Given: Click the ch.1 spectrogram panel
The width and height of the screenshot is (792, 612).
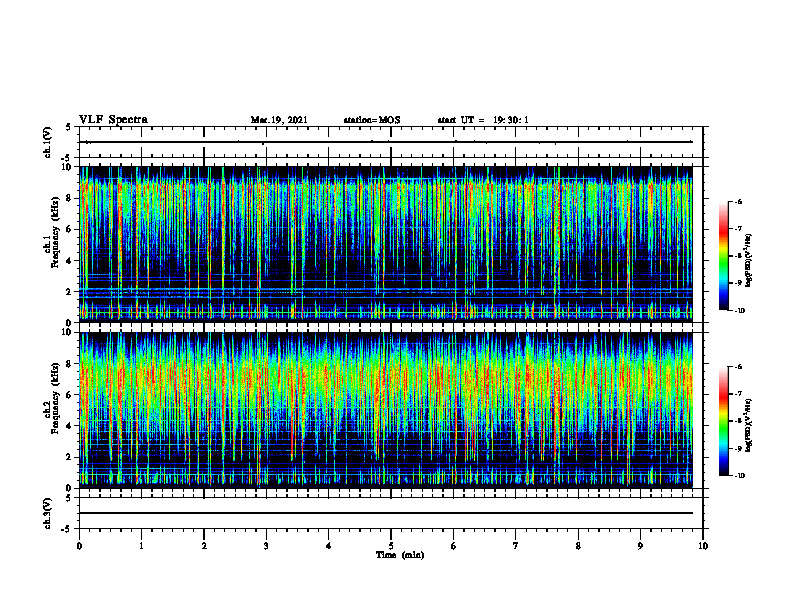Looking at the screenshot, I should click(386, 244).
